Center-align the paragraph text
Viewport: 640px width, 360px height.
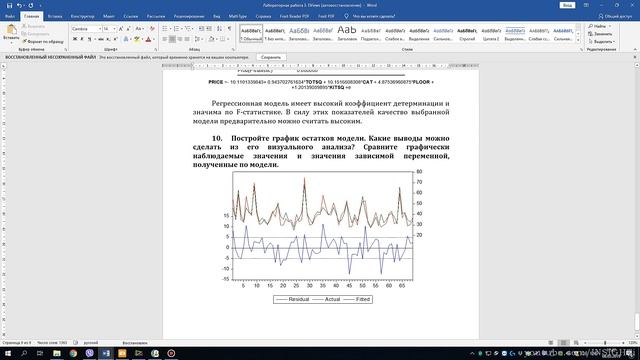[x=172, y=39]
